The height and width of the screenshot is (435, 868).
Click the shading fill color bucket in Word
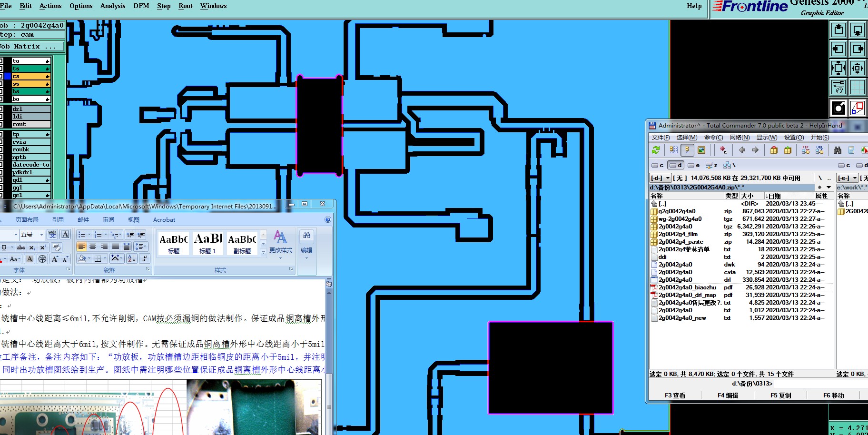(x=82, y=258)
